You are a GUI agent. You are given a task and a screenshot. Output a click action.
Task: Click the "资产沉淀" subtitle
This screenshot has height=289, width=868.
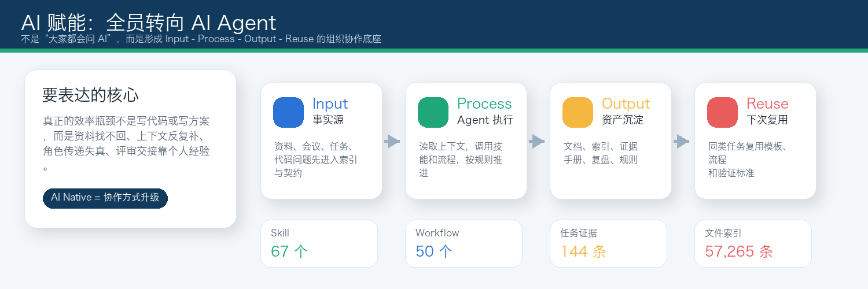(x=623, y=120)
